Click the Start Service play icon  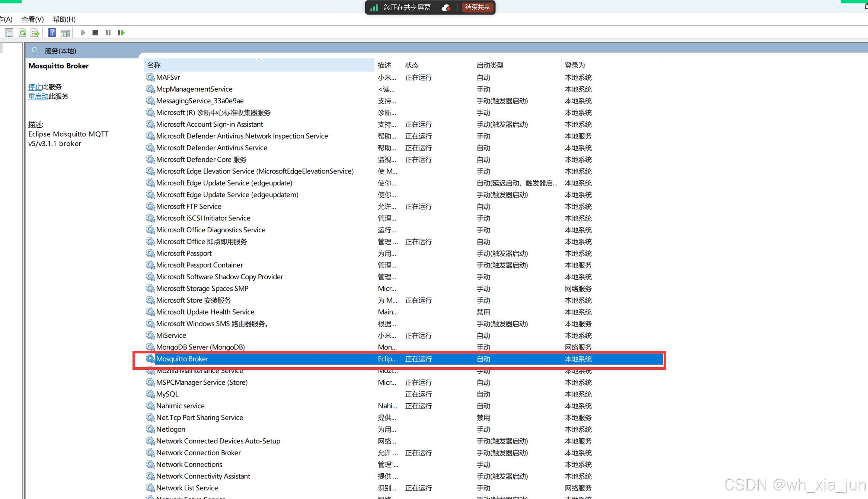click(83, 33)
